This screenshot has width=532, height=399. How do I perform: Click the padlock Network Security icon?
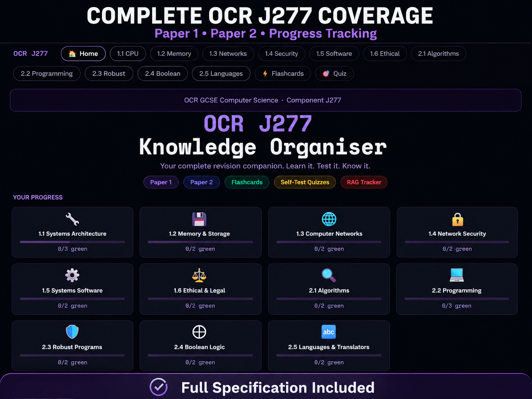pos(457,219)
